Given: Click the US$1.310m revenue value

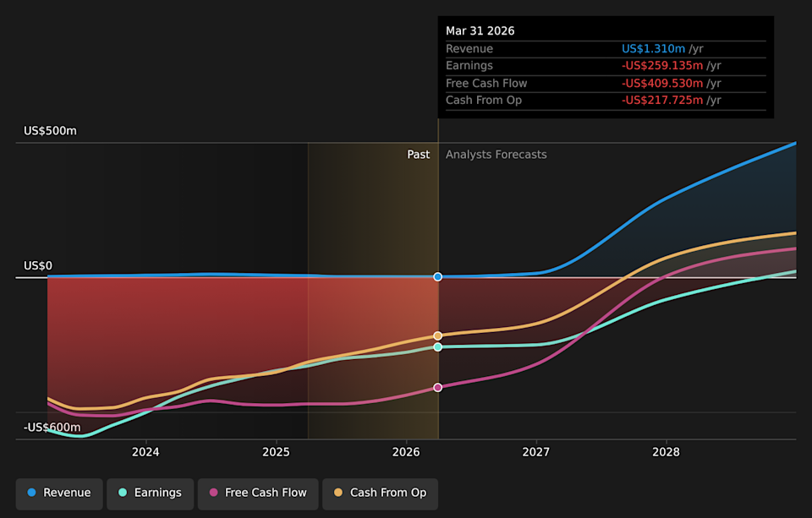Looking at the screenshot, I should 653,49.
